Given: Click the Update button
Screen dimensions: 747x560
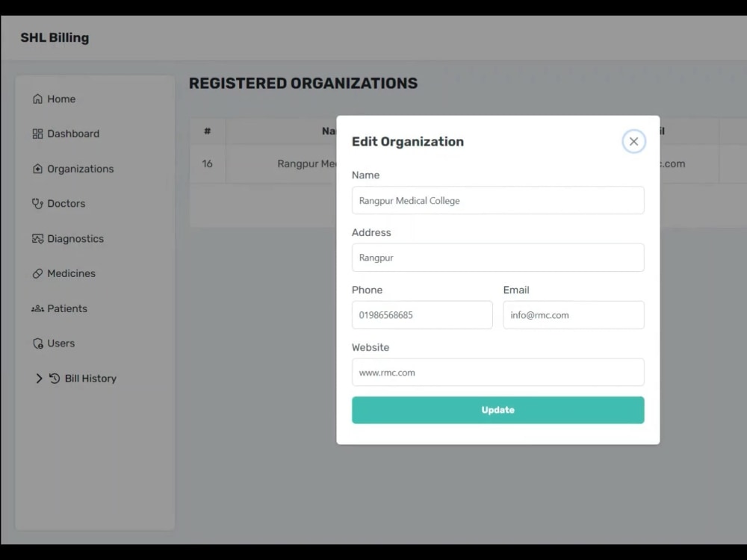Looking at the screenshot, I should pos(498,409).
